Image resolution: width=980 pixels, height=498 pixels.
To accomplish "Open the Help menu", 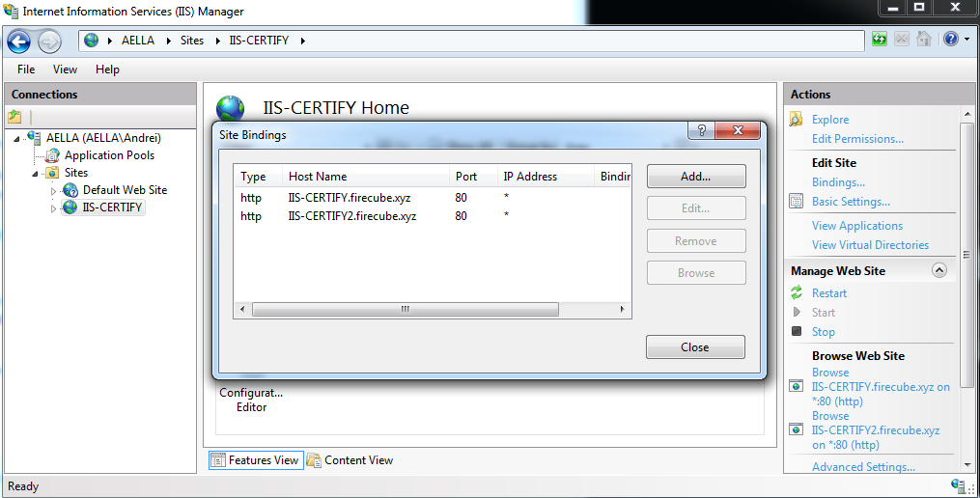I will coord(107,69).
